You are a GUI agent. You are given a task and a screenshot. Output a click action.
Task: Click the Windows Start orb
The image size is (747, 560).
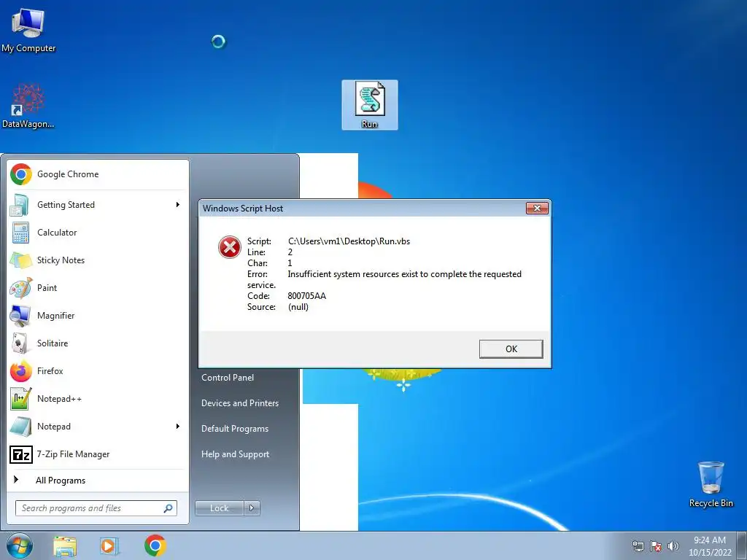20,545
